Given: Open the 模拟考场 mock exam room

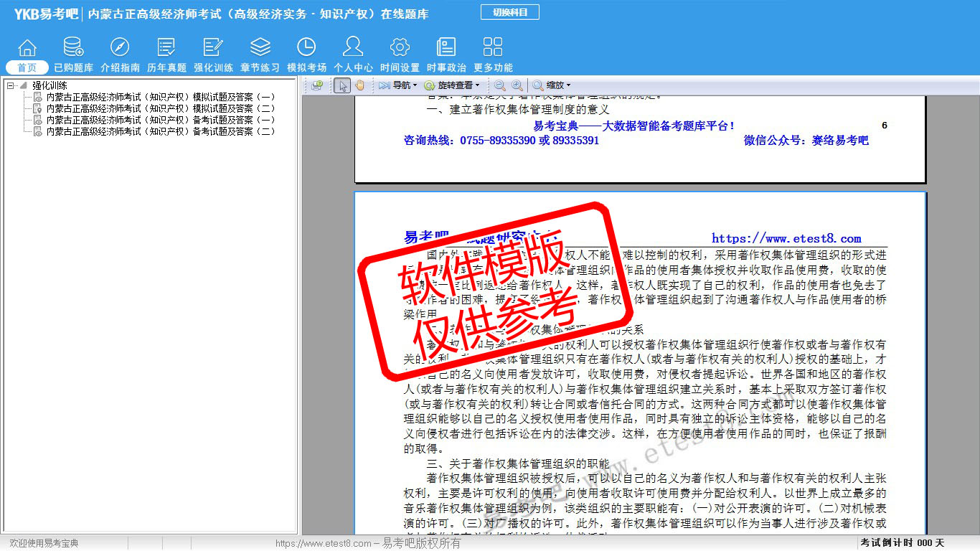Looking at the screenshot, I should pyautogui.click(x=306, y=57).
